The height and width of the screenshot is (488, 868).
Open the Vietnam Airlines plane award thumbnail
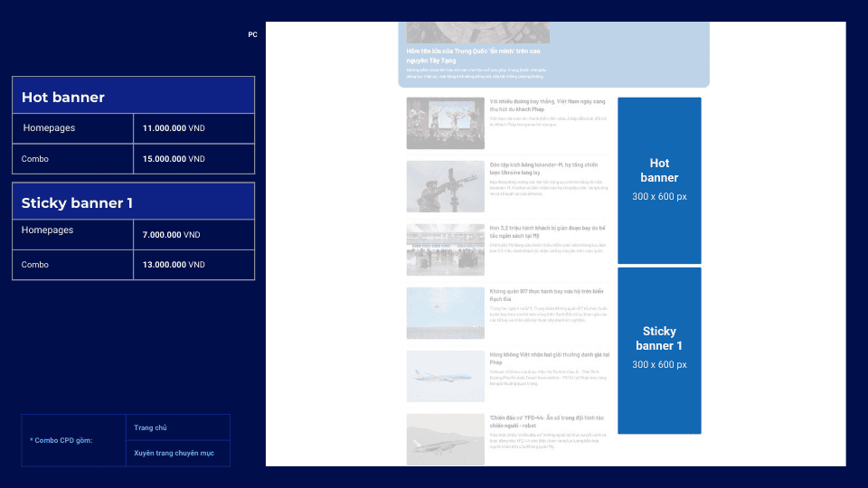tap(445, 376)
